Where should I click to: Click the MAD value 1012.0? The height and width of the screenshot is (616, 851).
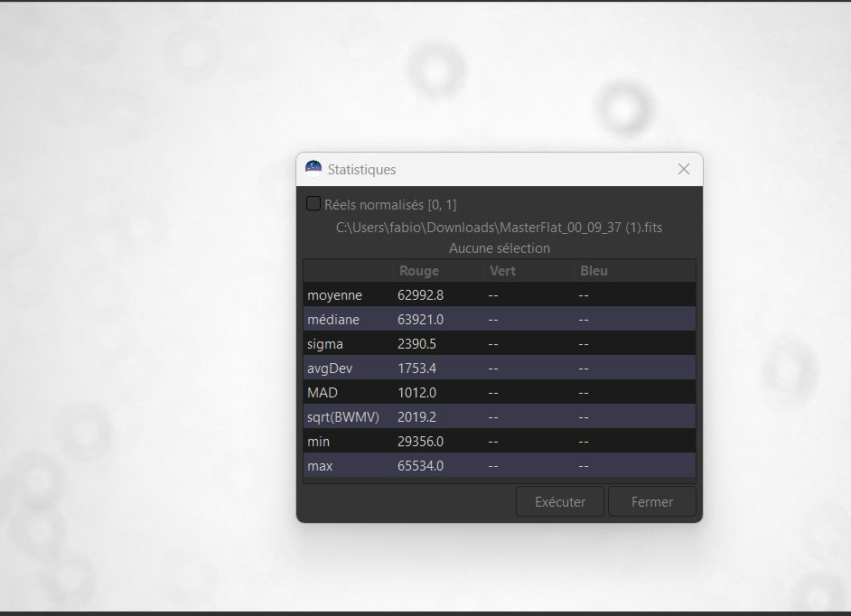click(x=416, y=393)
